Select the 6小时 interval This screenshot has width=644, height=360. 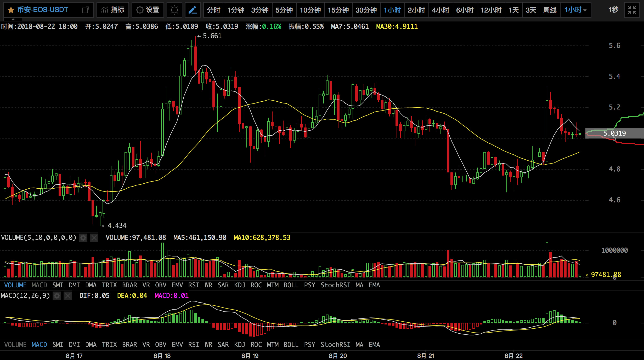465,10
